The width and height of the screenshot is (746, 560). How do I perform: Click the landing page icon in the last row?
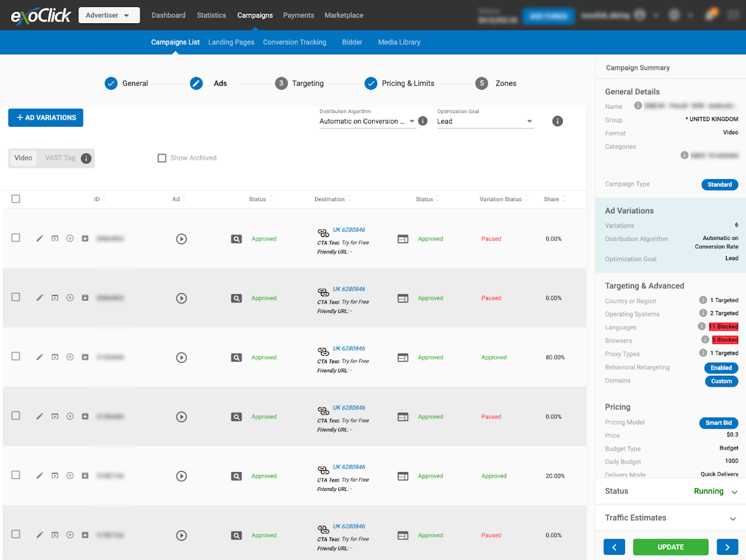[402, 535]
